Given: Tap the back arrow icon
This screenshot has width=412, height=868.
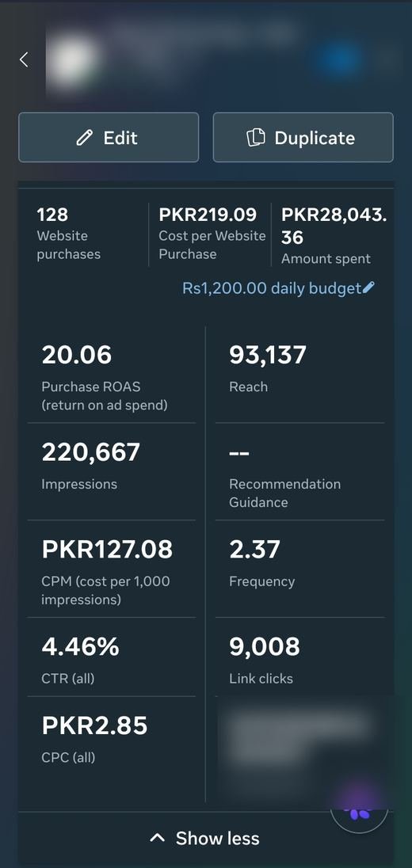Looking at the screenshot, I should tap(24, 59).
